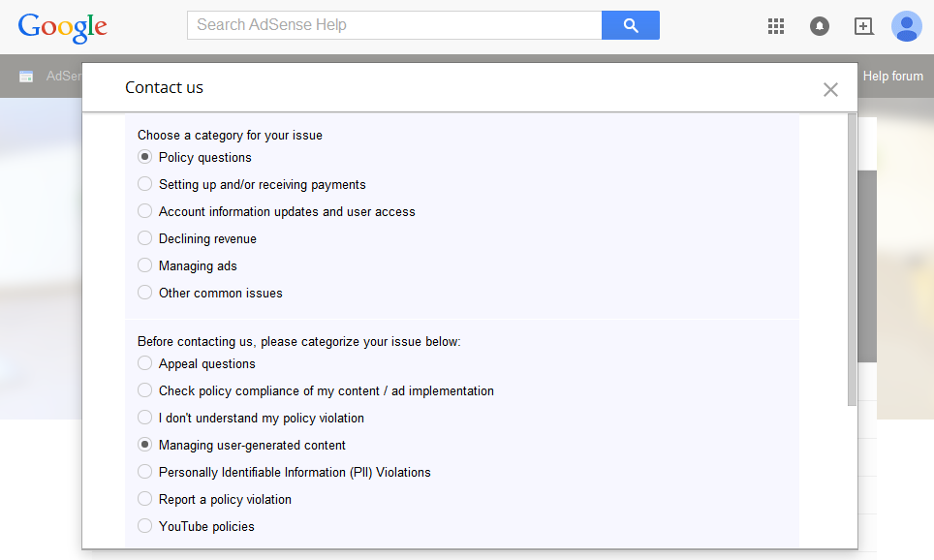Select I don't understand my policy violation
The image size is (934, 560).
click(x=145, y=418)
